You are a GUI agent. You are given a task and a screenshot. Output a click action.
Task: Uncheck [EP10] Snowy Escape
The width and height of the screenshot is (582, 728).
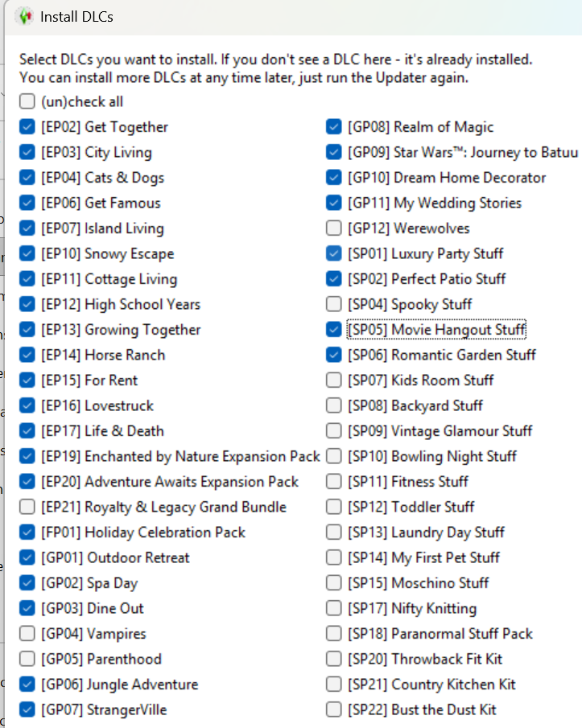27,253
